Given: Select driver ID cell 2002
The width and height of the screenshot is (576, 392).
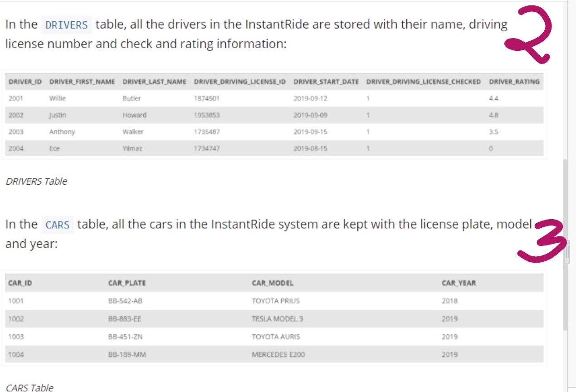Looking at the screenshot, I should click(16, 115).
